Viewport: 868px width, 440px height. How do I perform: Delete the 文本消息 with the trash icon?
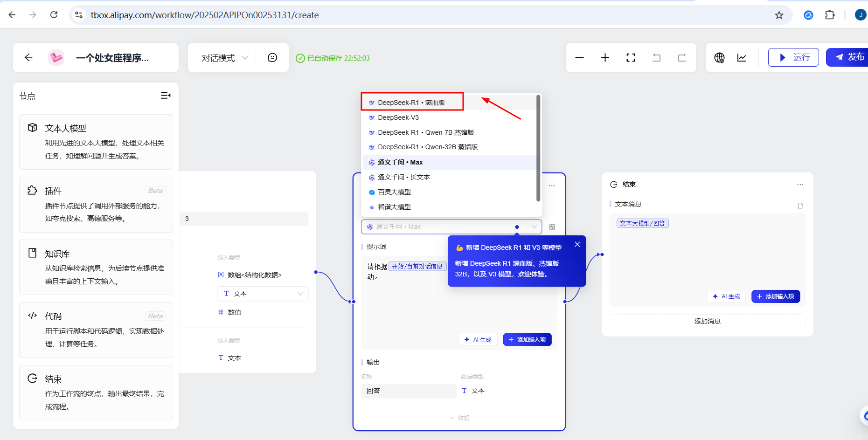point(800,206)
